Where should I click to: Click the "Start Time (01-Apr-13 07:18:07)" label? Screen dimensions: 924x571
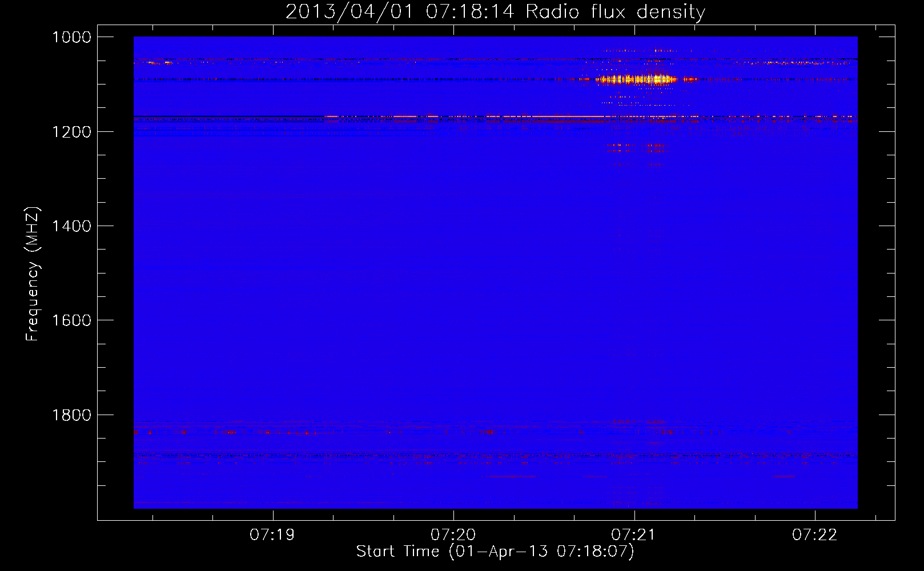tap(495, 552)
